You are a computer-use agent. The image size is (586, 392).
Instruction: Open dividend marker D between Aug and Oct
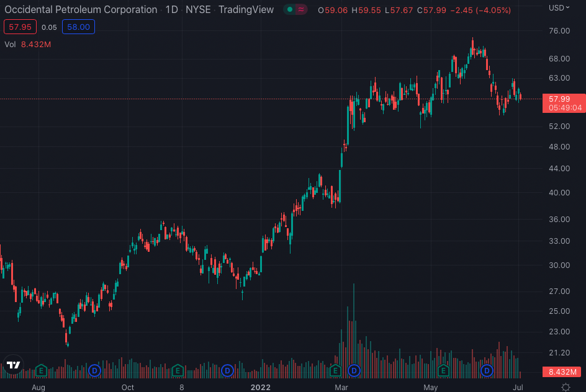95,371
